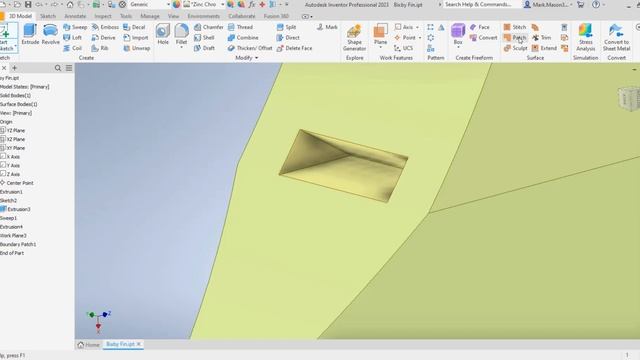The width and height of the screenshot is (640, 360).
Task: Select the Delete Face tool
Action: point(294,48)
